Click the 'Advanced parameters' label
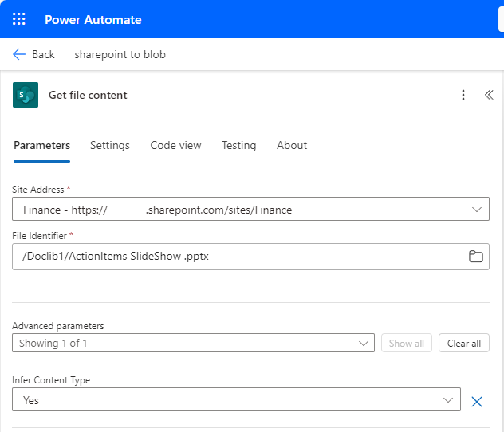Screen dimensions: 504x432 tap(58, 326)
